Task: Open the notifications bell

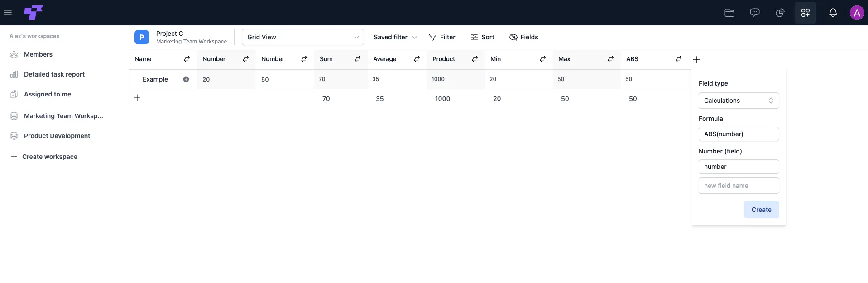Action: (x=833, y=13)
